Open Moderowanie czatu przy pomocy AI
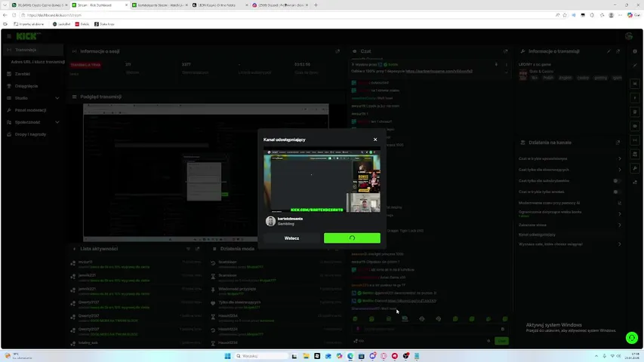The width and height of the screenshot is (644, 362). 570,203
